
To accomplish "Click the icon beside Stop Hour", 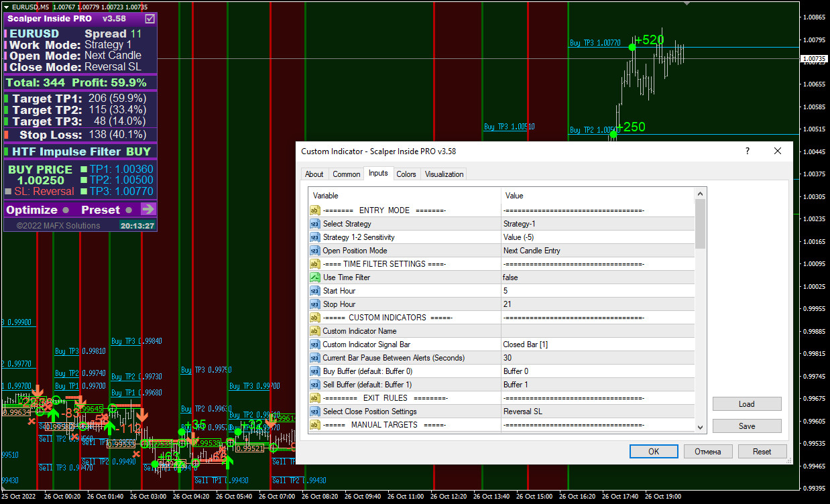I will pyautogui.click(x=314, y=304).
